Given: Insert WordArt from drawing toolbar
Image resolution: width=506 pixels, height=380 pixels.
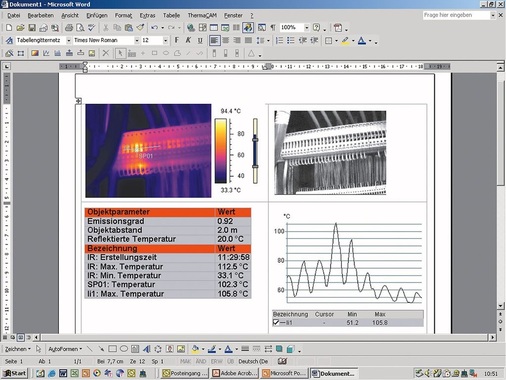Looking at the screenshot, I should click(146, 349).
